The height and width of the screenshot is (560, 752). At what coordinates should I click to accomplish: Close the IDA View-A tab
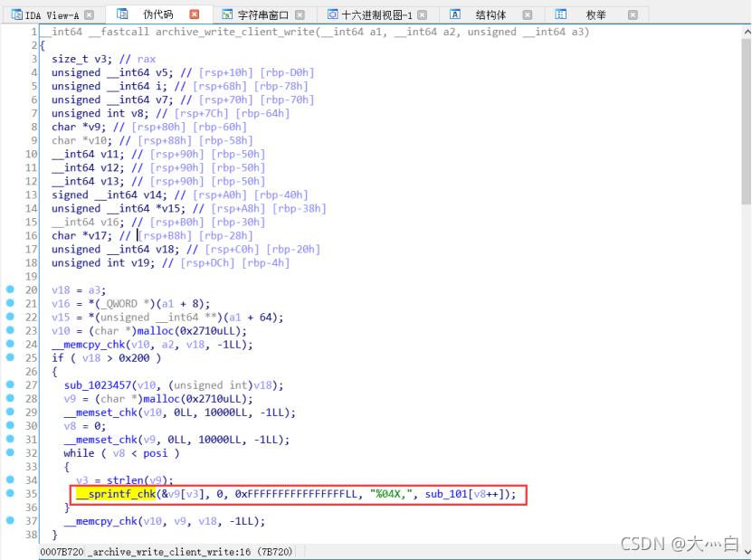90,14
